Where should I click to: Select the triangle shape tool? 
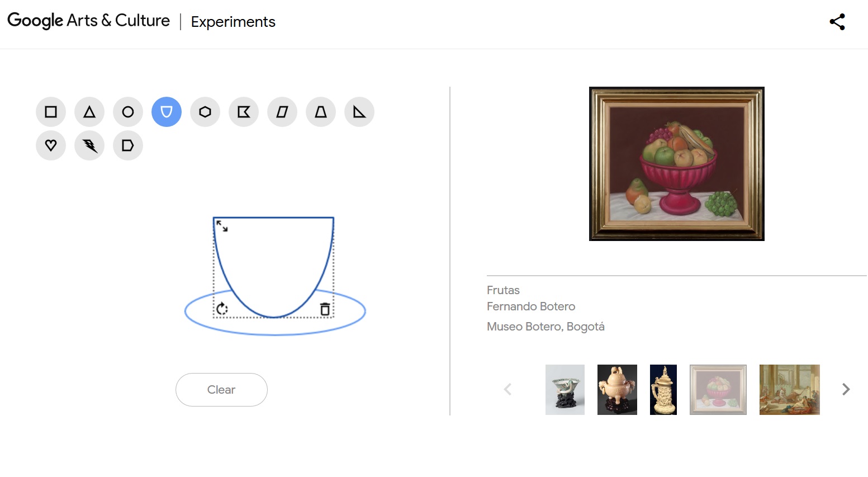coord(89,112)
